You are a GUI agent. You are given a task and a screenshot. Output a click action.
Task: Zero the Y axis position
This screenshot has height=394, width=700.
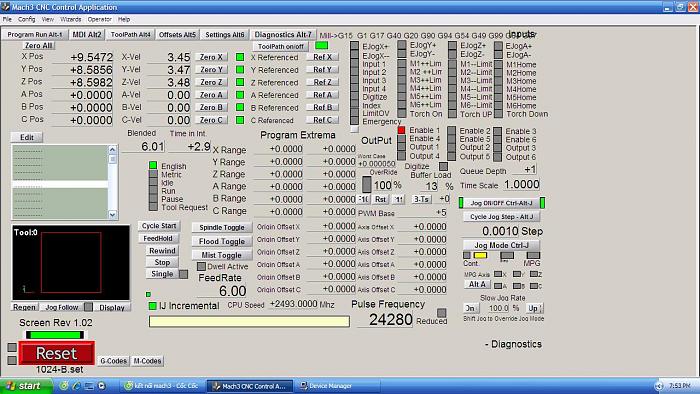pos(211,70)
